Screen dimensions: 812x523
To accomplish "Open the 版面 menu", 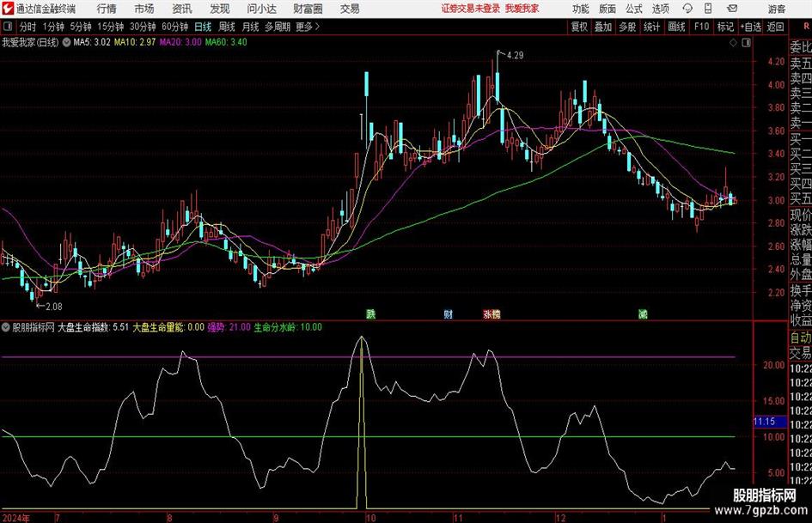I will coord(607,9).
